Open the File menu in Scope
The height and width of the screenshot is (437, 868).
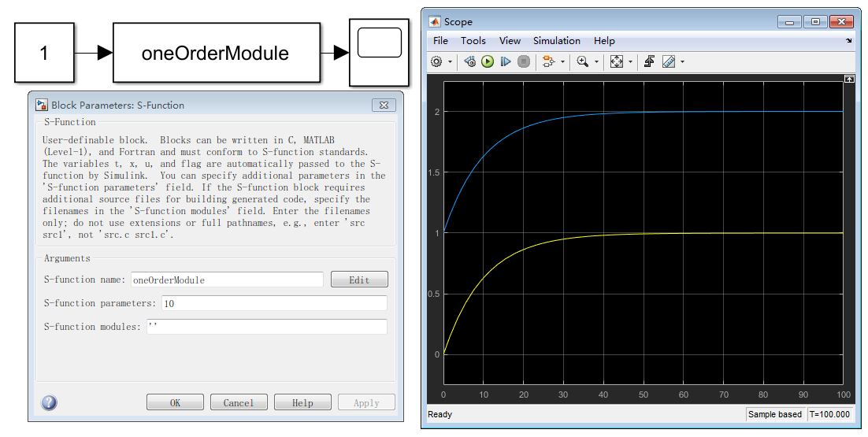pyautogui.click(x=440, y=41)
